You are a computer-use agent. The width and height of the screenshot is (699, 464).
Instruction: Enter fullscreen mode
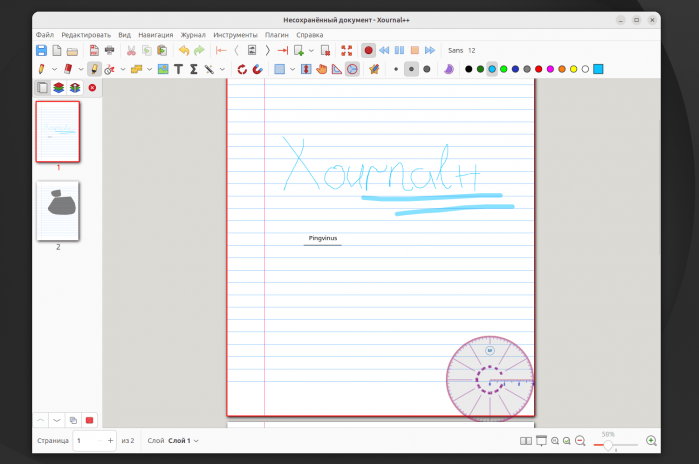click(x=346, y=50)
